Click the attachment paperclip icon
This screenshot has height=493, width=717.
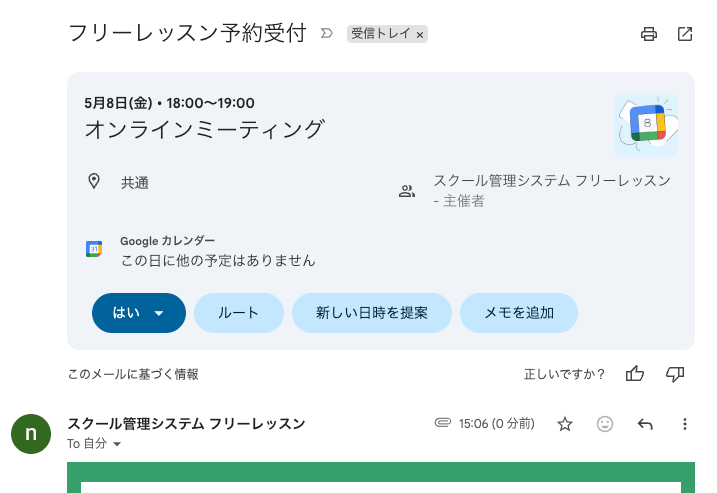coord(443,423)
